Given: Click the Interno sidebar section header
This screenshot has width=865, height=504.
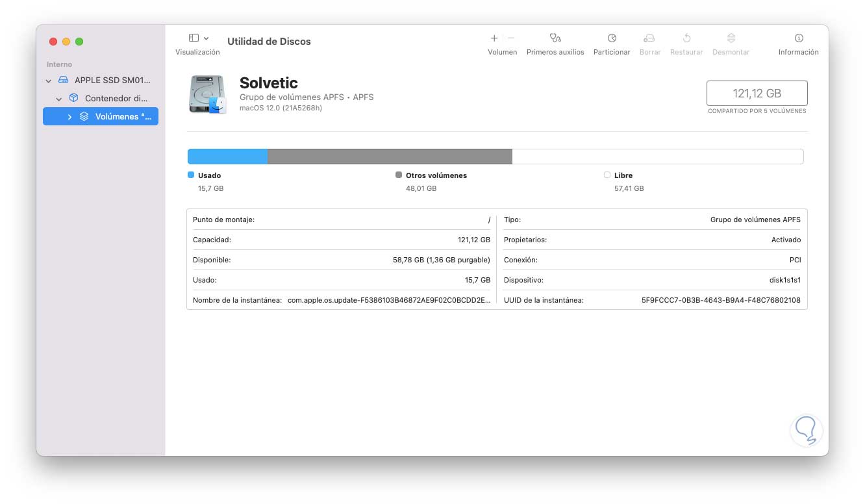Looking at the screenshot, I should (60, 64).
